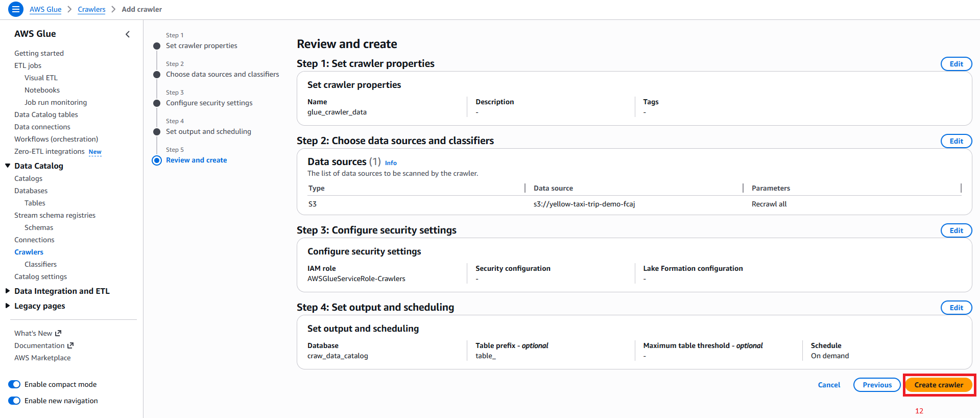Select the Recrawl all parameter value

pos(769,204)
